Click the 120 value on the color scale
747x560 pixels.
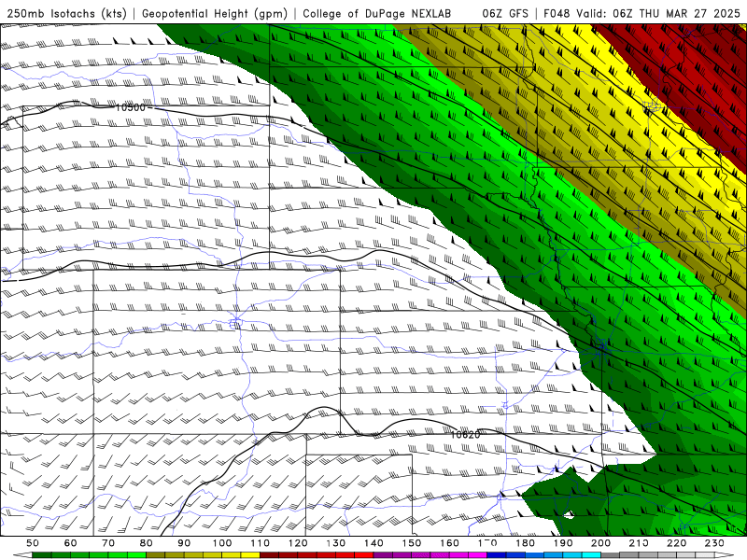click(x=298, y=543)
